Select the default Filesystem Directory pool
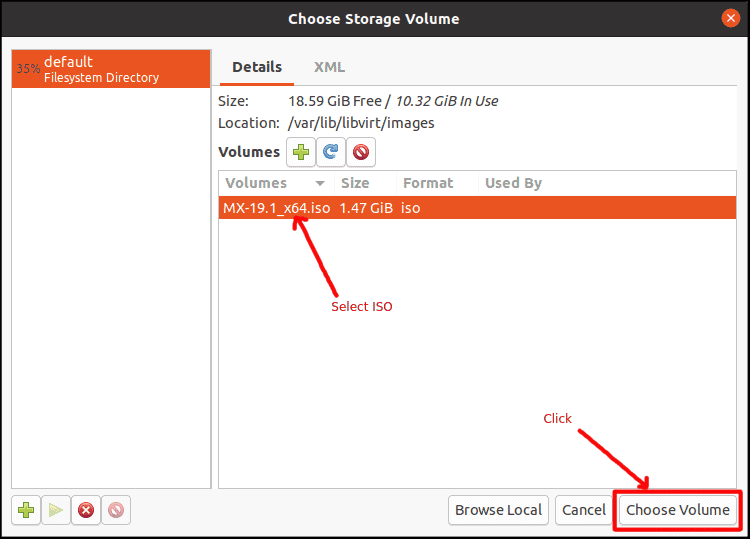Viewport: 750px width, 539px height. pyautogui.click(x=111, y=69)
